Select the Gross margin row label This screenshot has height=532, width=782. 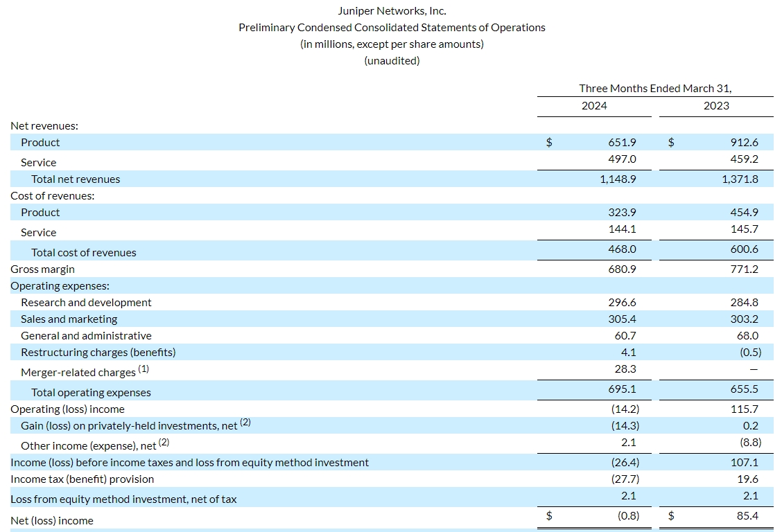[42, 269]
